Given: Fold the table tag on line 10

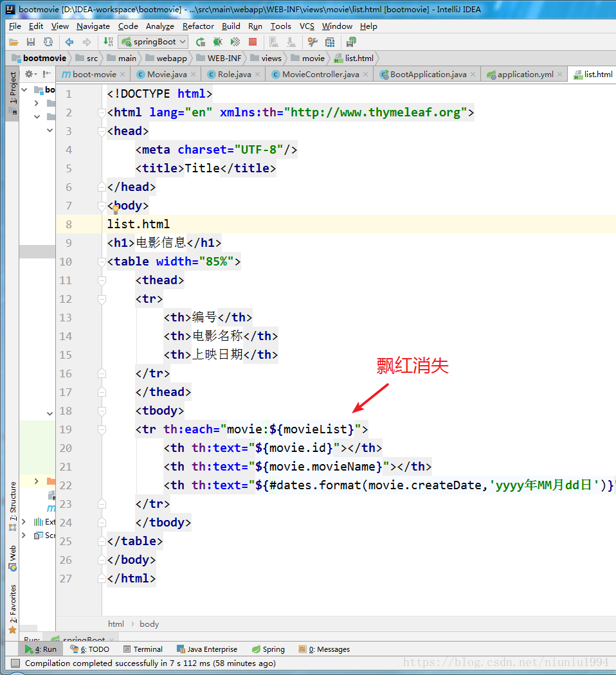Looking at the screenshot, I should [102, 262].
